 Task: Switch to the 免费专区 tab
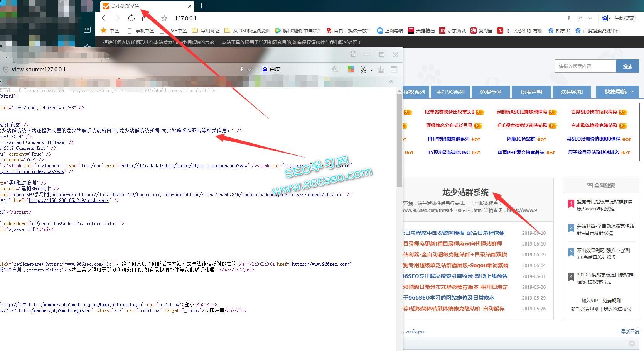tap(491, 92)
